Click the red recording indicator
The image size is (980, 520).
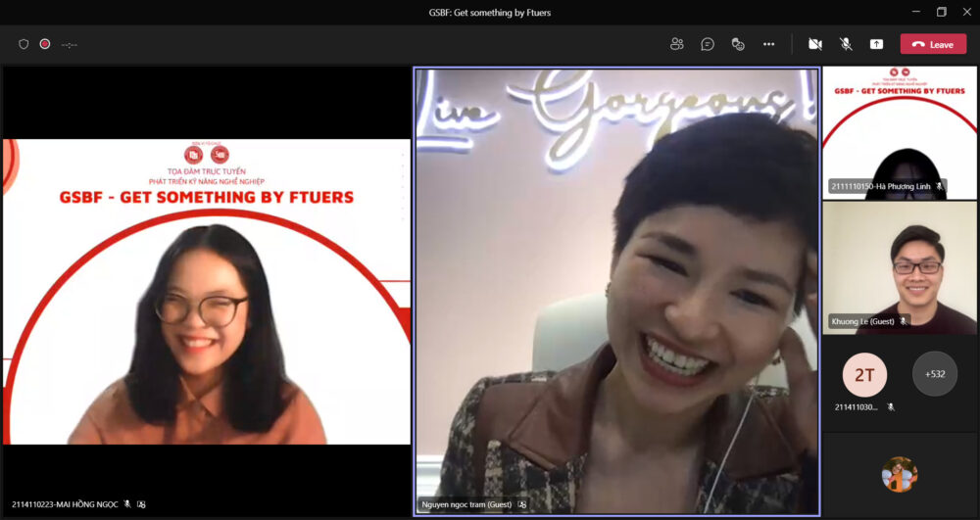[45, 44]
